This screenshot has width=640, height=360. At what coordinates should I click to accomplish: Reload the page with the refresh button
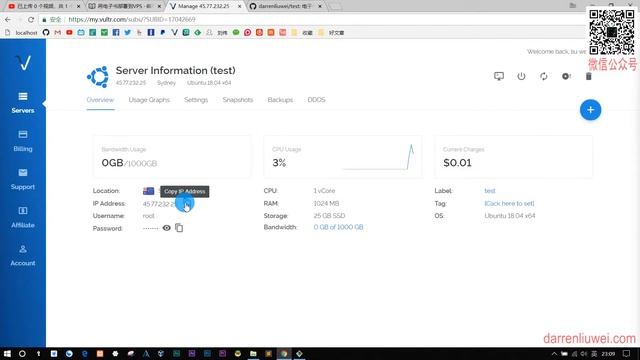click(31, 19)
